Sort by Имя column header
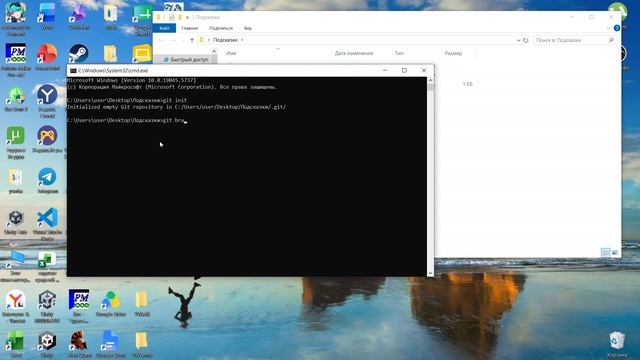The height and width of the screenshot is (360, 640). tap(231, 53)
